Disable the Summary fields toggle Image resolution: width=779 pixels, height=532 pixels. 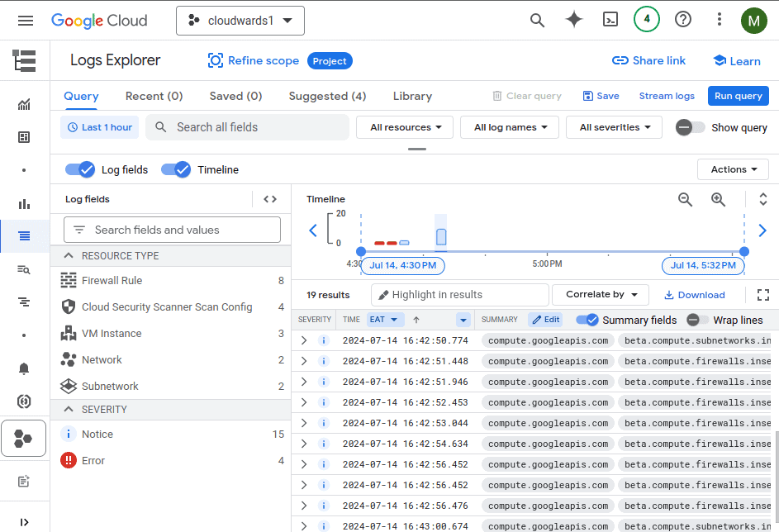point(587,320)
